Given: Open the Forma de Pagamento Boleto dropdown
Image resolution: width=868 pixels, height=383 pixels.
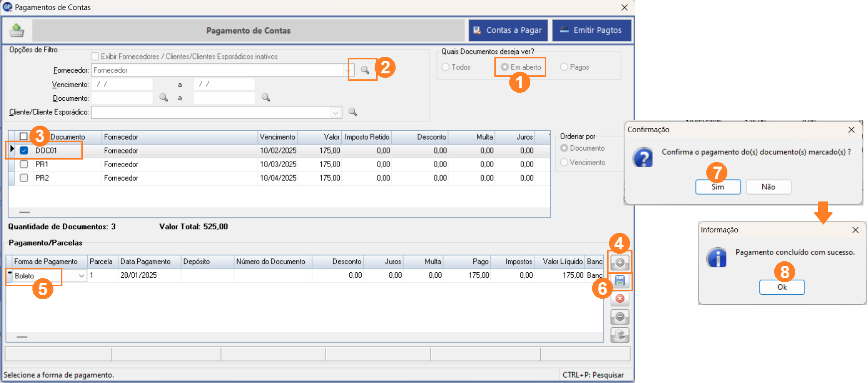Looking at the screenshot, I should point(81,275).
